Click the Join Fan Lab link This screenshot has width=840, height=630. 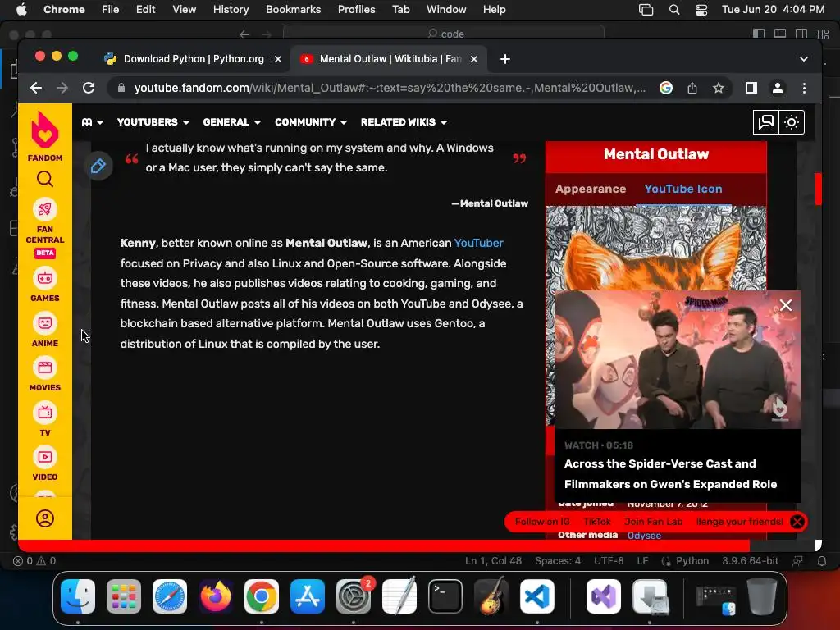coord(653,522)
